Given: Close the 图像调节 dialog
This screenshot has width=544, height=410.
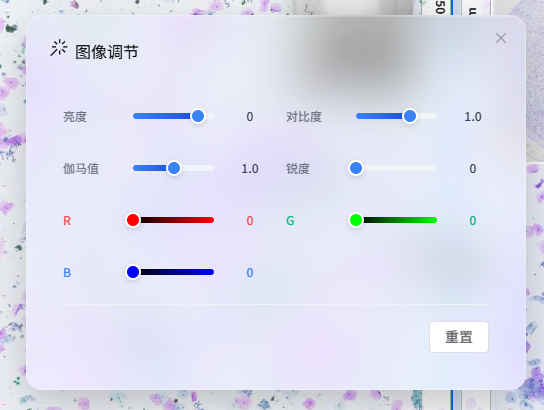Looking at the screenshot, I should [501, 38].
